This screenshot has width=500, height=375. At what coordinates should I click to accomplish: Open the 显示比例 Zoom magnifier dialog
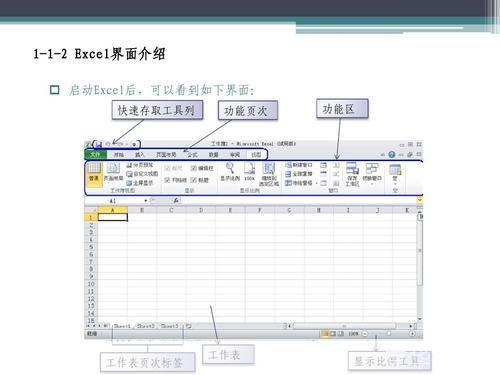[x=230, y=171]
